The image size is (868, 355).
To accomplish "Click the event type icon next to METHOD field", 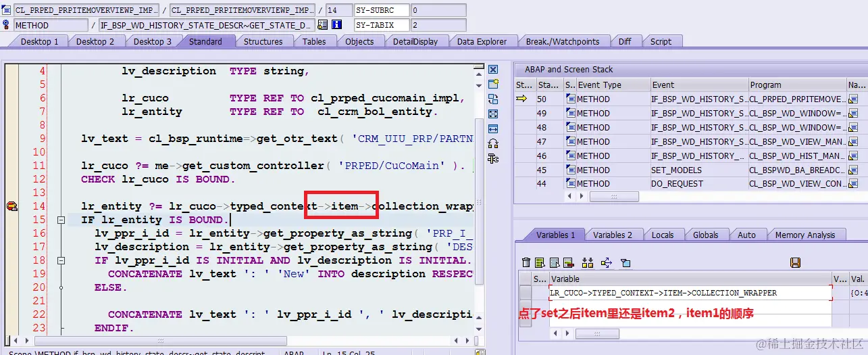I will 7,25.
